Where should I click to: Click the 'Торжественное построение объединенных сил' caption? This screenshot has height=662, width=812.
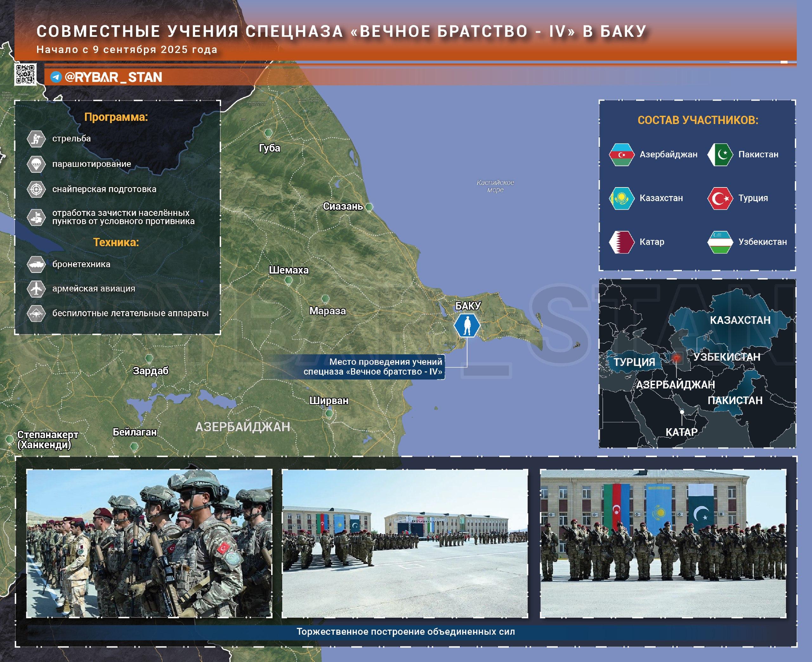point(406,632)
